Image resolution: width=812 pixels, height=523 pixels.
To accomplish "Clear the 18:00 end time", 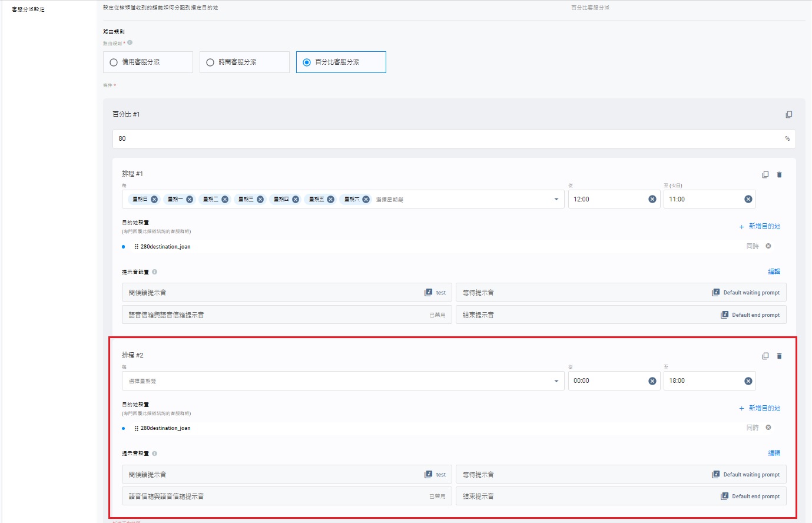I will [748, 381].
